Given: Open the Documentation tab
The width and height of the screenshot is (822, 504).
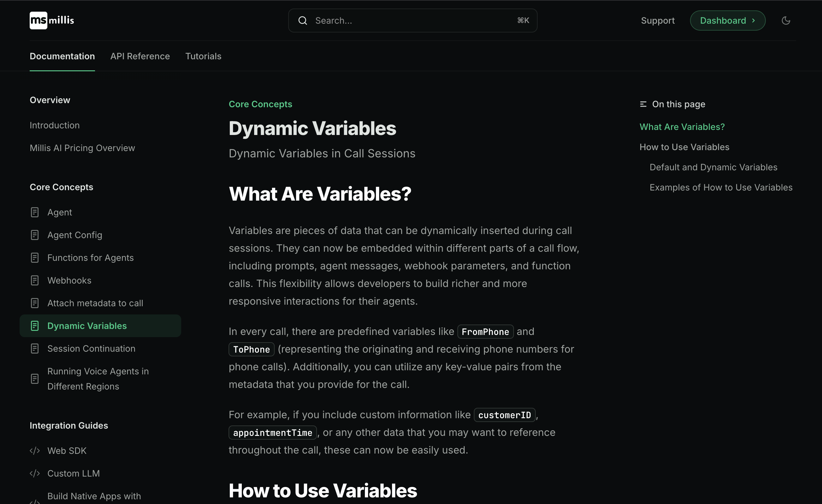Looking at the screenshot, I should [62, 56].
